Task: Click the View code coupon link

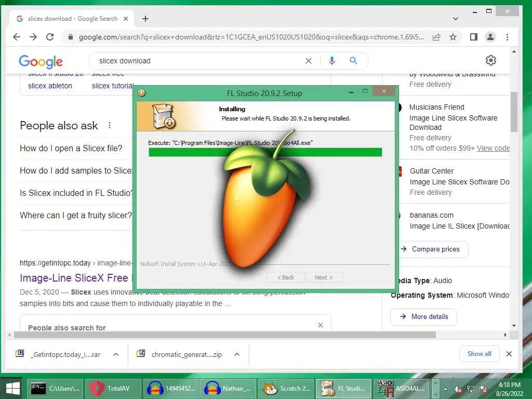Action: (493, 148)
